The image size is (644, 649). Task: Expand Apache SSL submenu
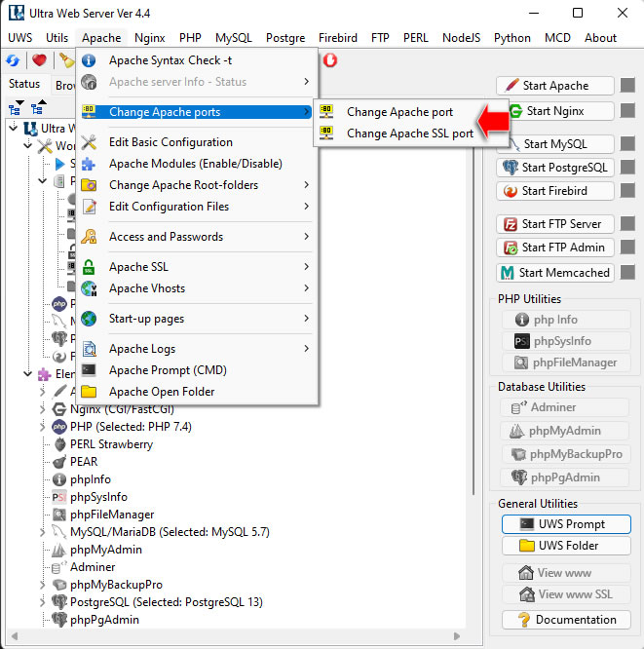click(x=197, y=267)
